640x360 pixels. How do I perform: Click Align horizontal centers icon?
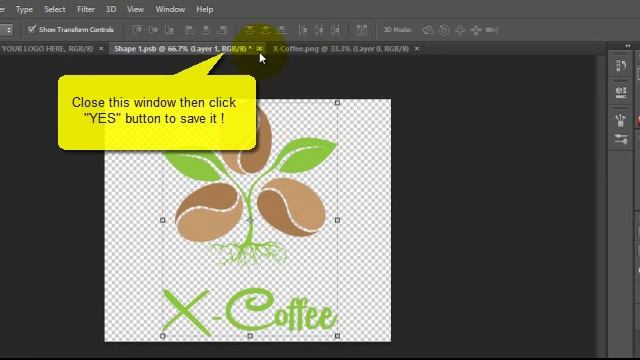click(206, 30)
